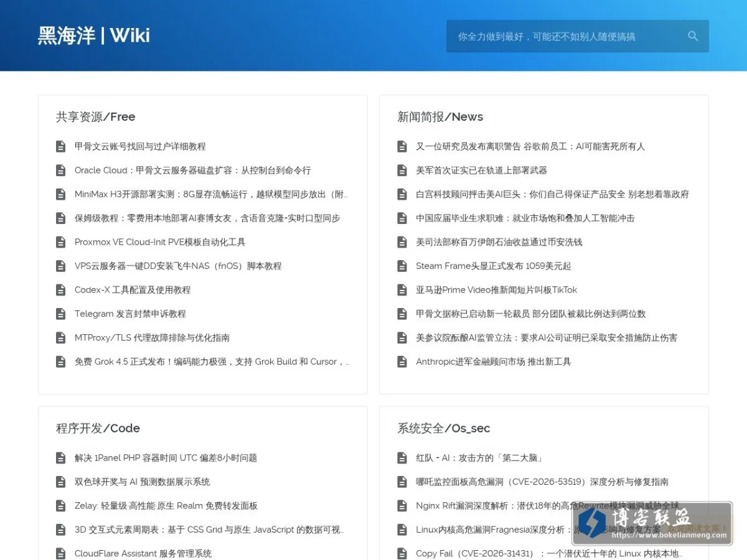This screenshot has height=560, width=747.
Task: Open 哪吒监控面板高危漏洞 CVE-2026-53519 article
Action: coord(542,482)
